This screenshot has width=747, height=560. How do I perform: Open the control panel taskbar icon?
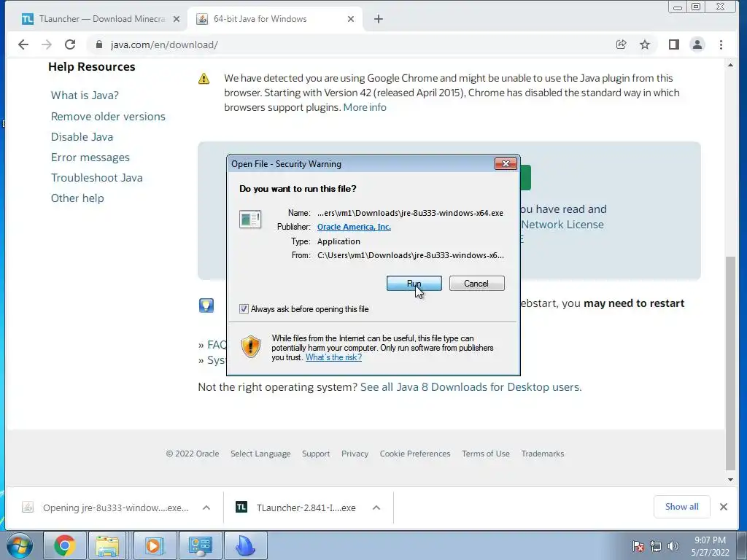[200, 545]
